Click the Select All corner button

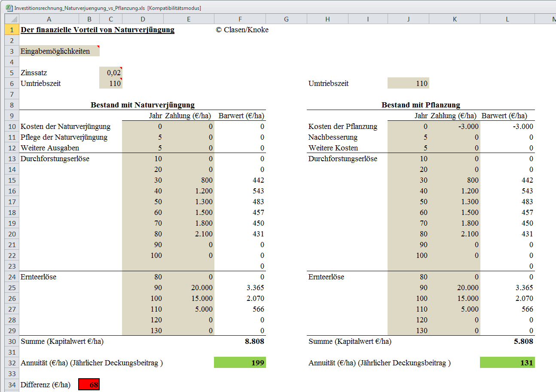[x=12, y=19]
